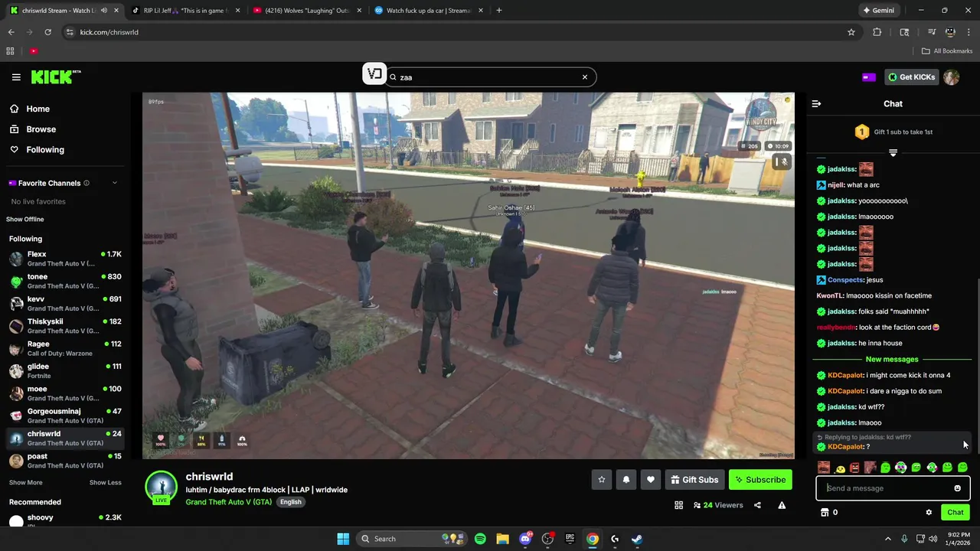Open the share icon next to viewers
Screen dimensions: 980x551
tap(757, 505)
